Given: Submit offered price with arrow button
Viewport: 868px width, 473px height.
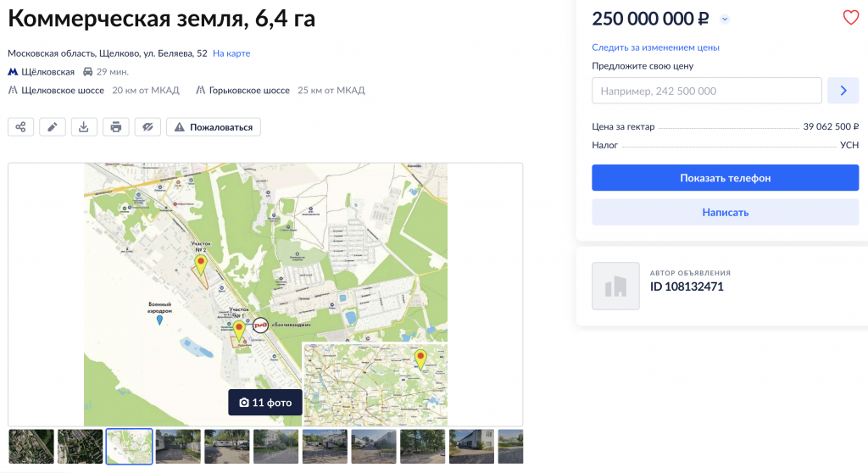Looking at the screenshot, I should 843,91.
